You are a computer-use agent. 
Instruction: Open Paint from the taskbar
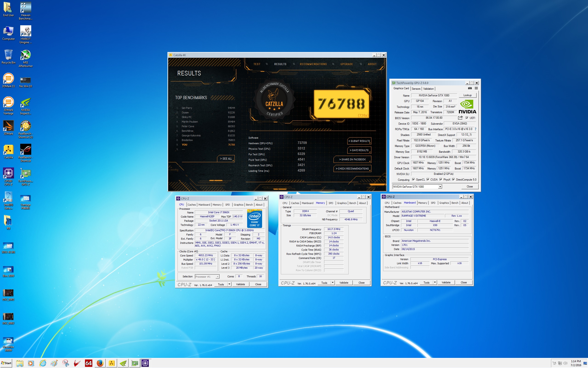[54, 363]
